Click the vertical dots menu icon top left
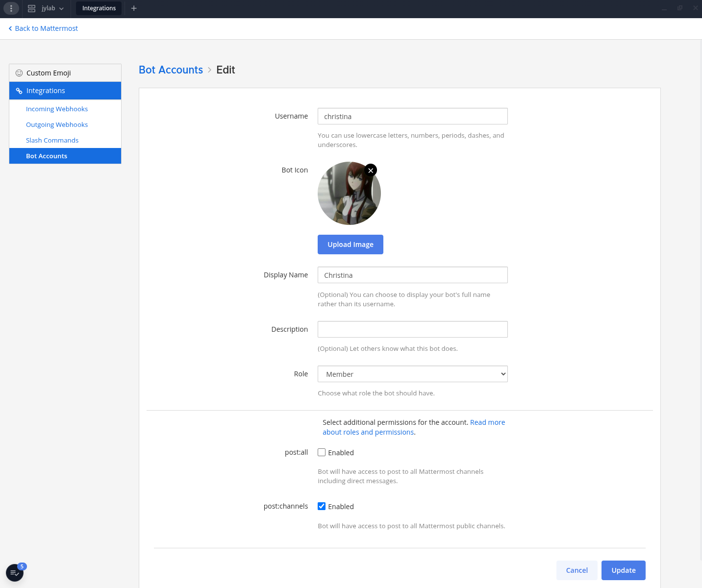Screen dimensions: 702x588 pyautogui.click(x=11, y=8)
